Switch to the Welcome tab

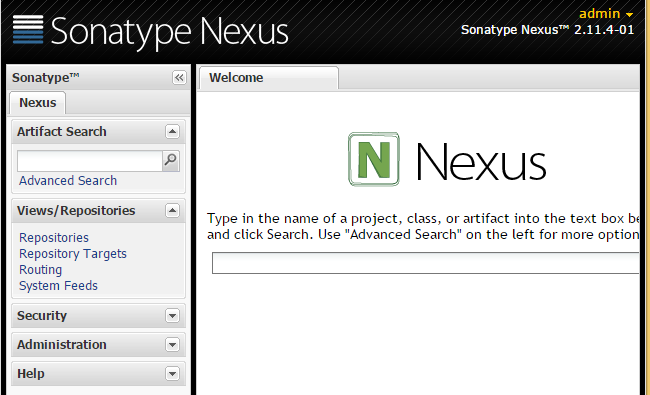269,78
